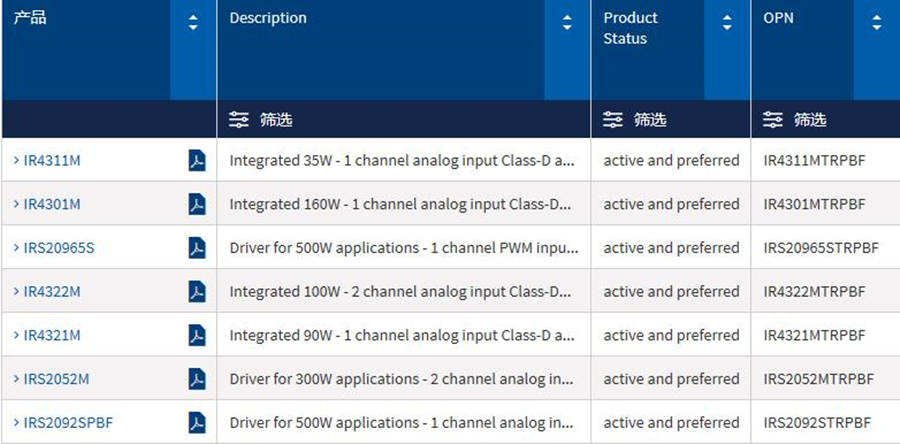The width and height of the screenshot is (900, 444).
Task: Click 'active and preferred' status in IR4301M row
Action: [671, 204]
